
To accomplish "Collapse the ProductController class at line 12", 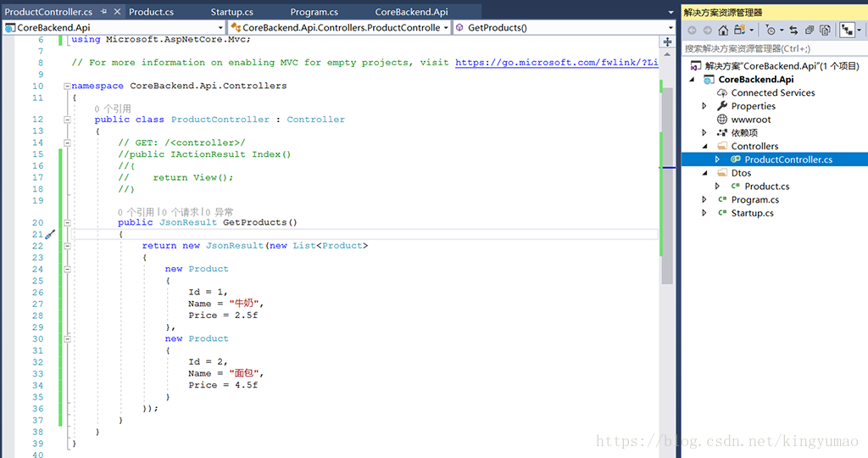I will tap(67, 120).
